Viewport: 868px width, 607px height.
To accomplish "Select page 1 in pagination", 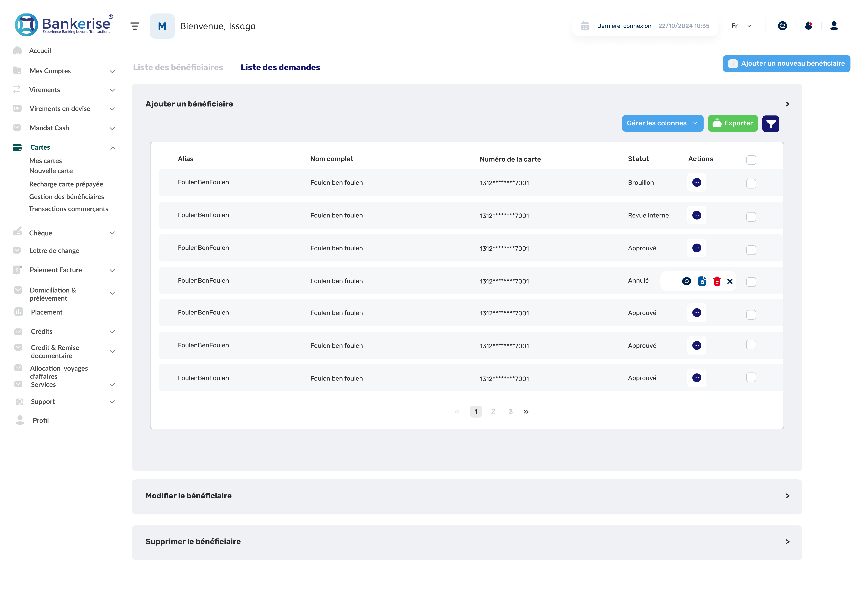I will pyautogui.click(x=476, y=411).
